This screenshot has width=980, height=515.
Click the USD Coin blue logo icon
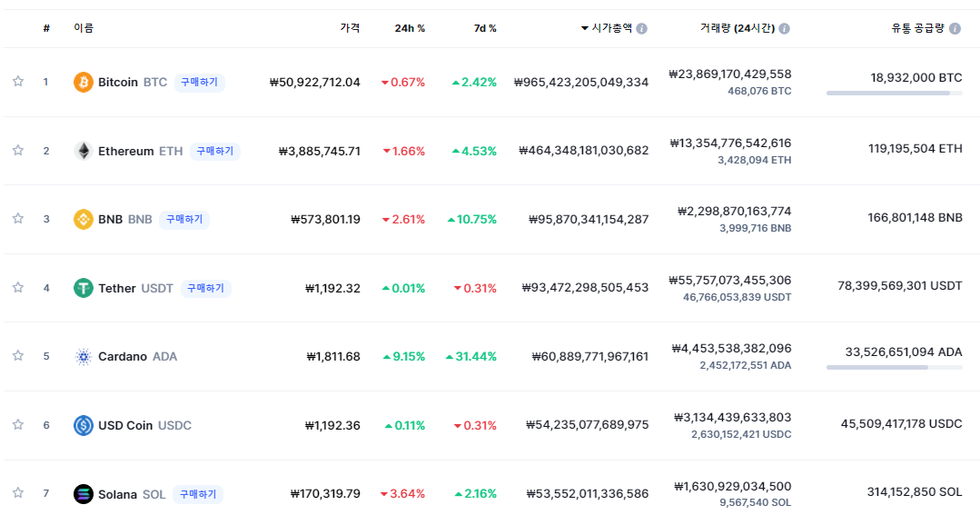click(84, 425)
